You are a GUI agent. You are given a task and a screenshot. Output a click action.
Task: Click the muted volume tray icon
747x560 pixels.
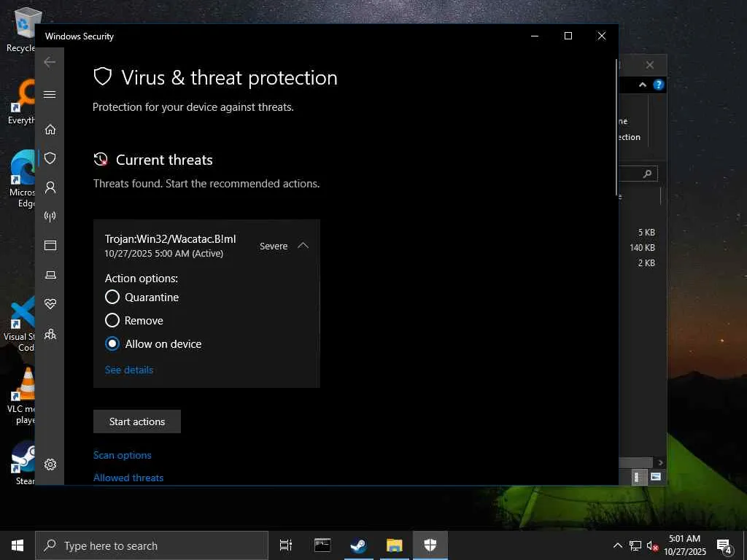pyautogui.click(x=653, y=545)
